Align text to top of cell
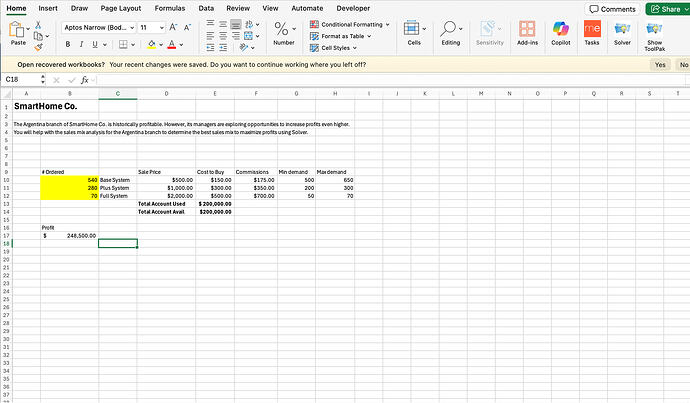Image resolution: width=690 pixels, height=403 pixels. (210, 24)
